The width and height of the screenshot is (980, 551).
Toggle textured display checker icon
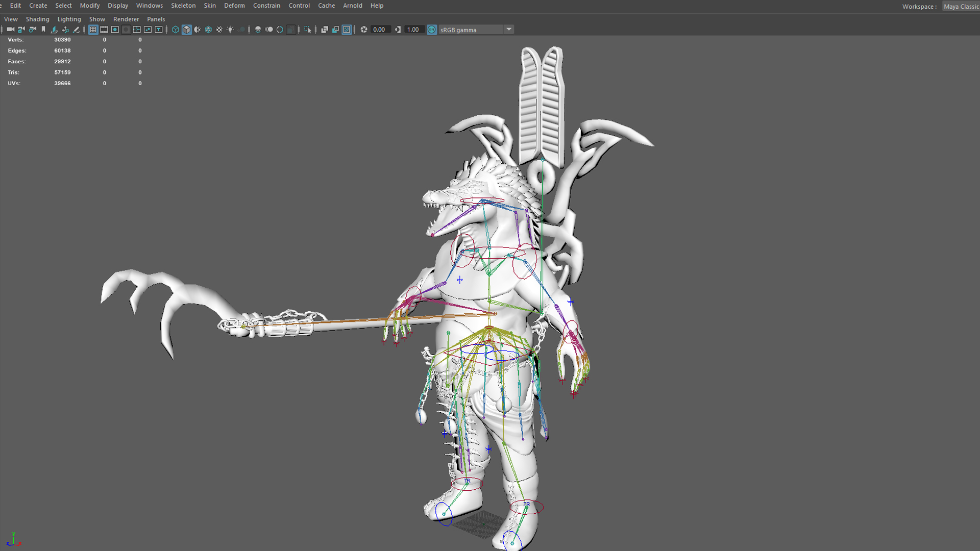219,30
